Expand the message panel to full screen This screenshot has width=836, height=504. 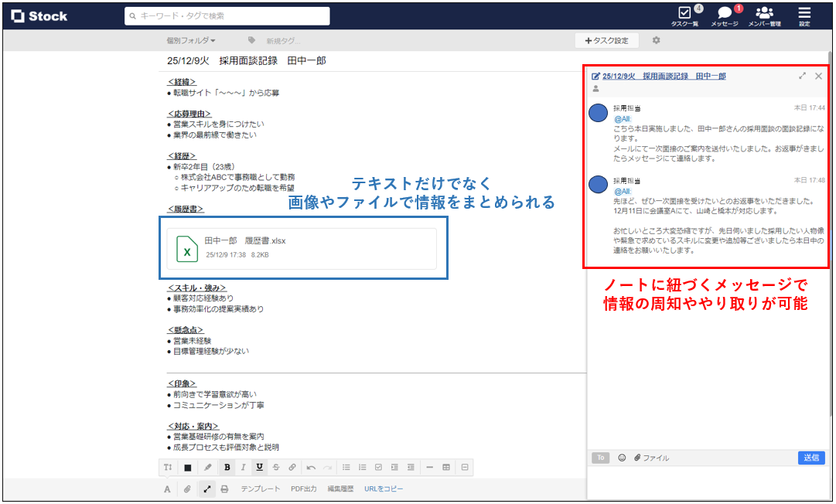802,76
